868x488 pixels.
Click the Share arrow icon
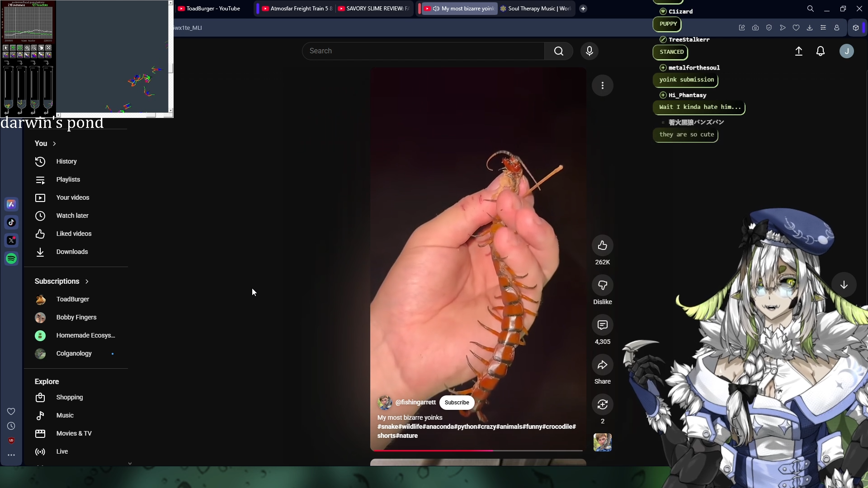point(602,365)
